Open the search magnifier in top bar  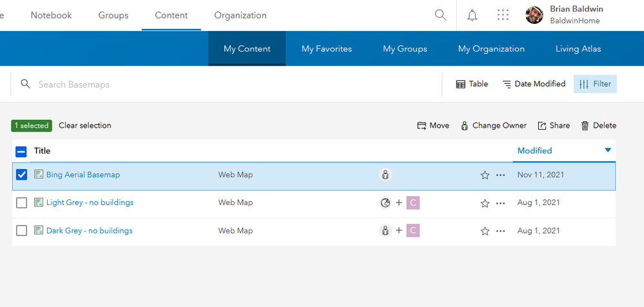coord(440,15)
